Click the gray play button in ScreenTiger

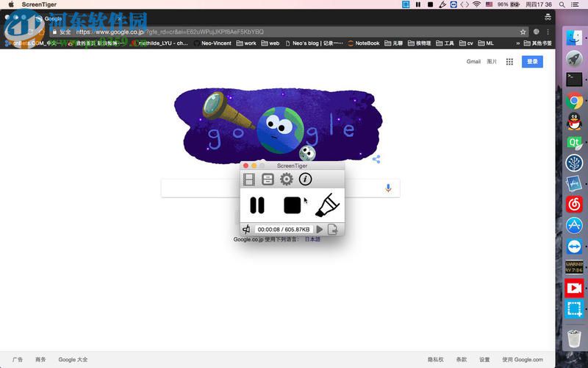click(320, 229)
